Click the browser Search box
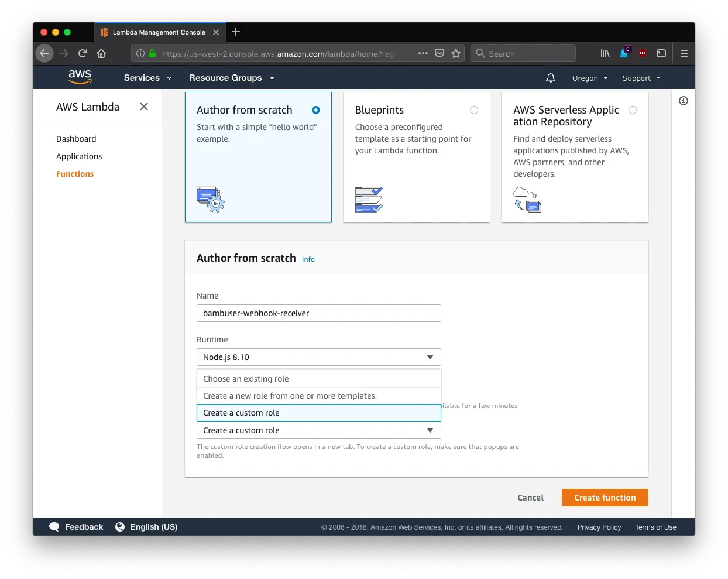This screenshot has height=579, width=728. [x=523, y=53]
